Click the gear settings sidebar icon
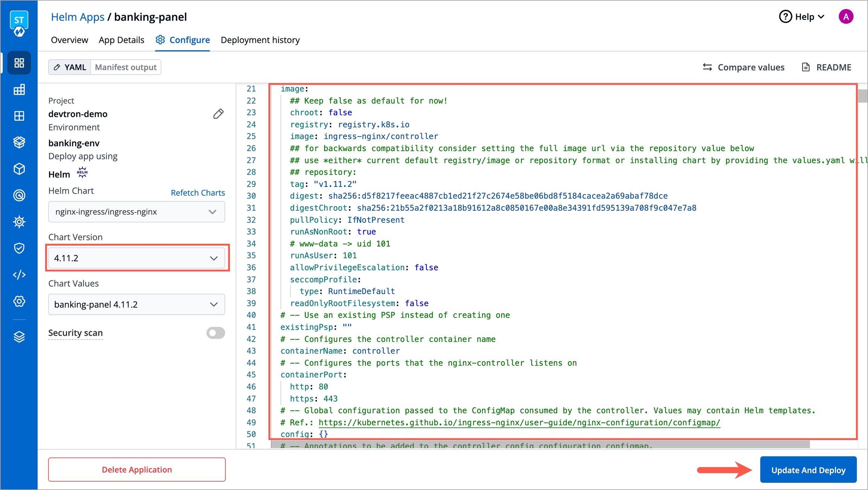Image resolution: width=868 pixels, height=490 pixels. (x=19, y=301)
